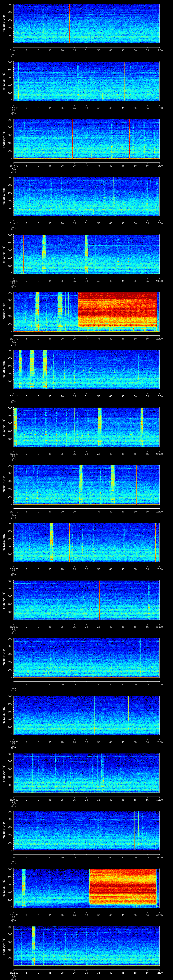173x980 pixels.
Task: Click the 18:00 end time label
Action: click(x=160, y=108)
